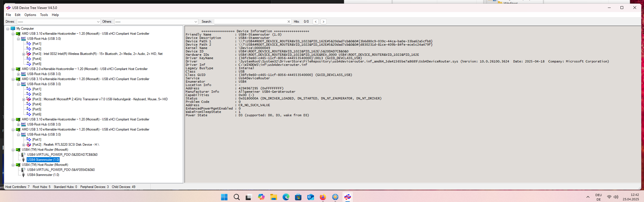Screen dimensions: 644x202
Task: Select the unhighlighted USB4-Stammrouter (1.0) row
Action: click(43, 175)
